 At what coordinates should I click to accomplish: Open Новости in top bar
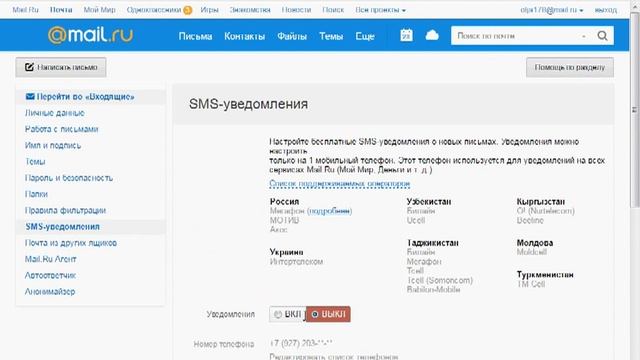point(296,10)
